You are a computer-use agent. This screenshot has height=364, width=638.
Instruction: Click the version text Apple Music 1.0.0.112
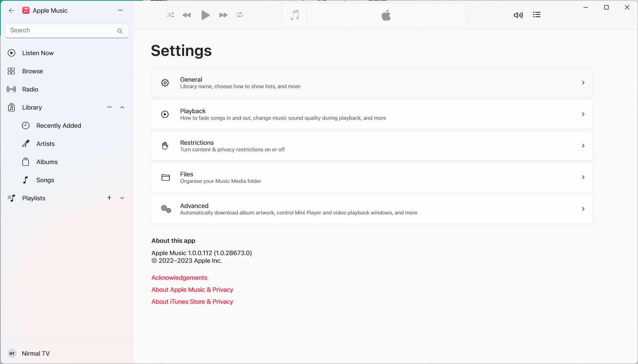(x=202, y=253)
